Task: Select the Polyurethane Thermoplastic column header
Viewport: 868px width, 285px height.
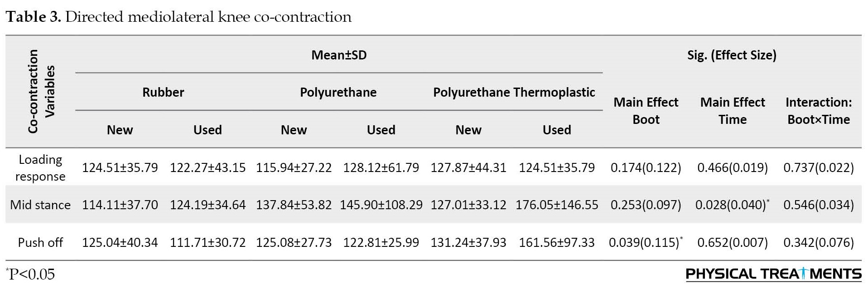Action: (514, 93)
